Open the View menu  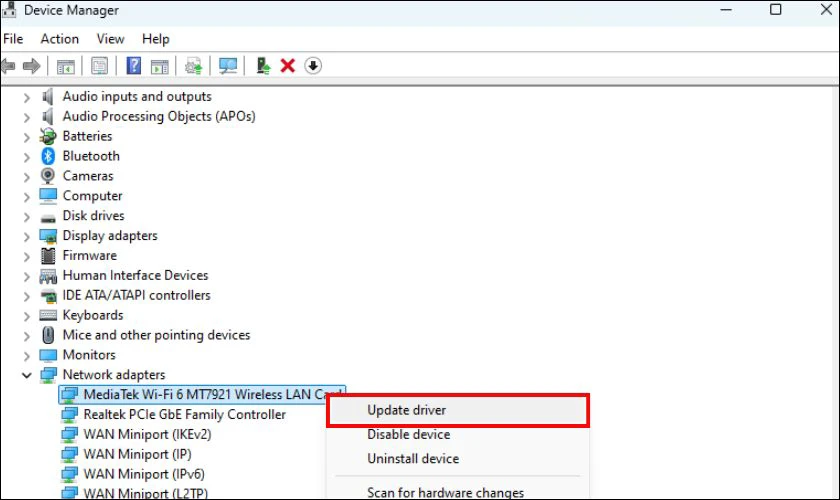coord(110,39)
